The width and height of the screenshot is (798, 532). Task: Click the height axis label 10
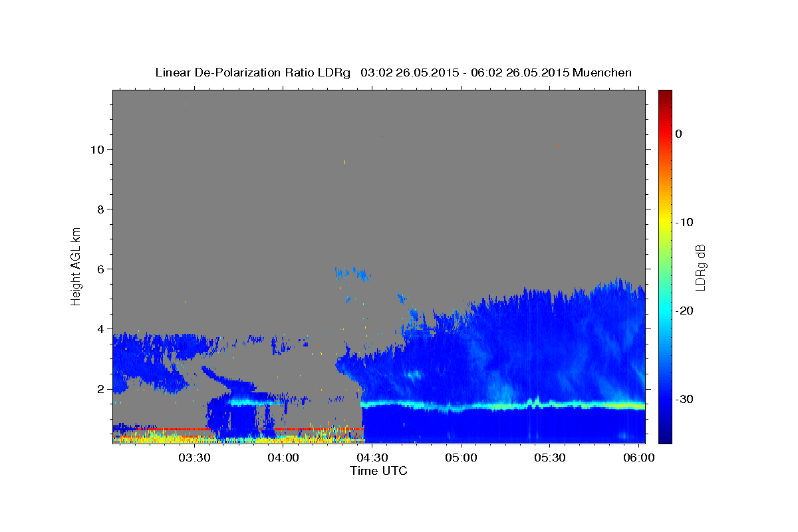tap(96, 149)
